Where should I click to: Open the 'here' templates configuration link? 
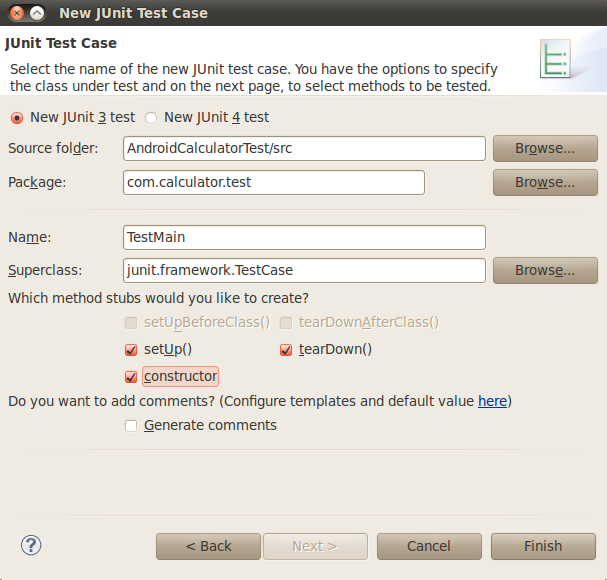[x=492, y=401]
